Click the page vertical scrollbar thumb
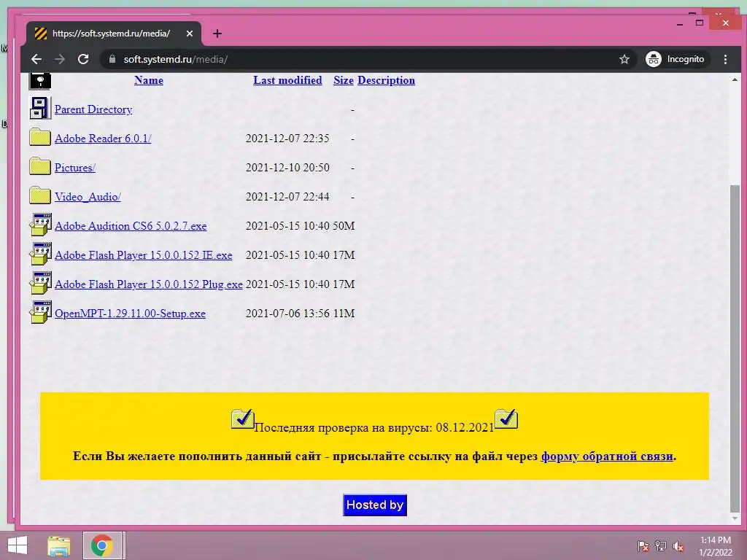747x560 pixels. pyautogui.click(x=735, y=348)
